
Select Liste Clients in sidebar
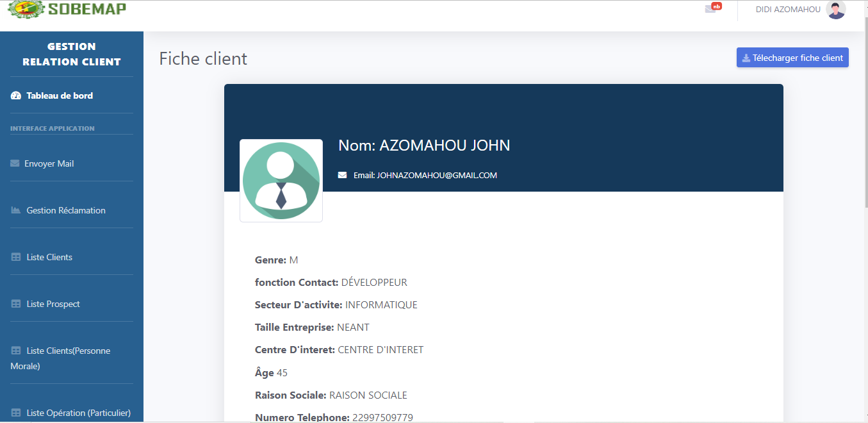(x=49, y=257)
